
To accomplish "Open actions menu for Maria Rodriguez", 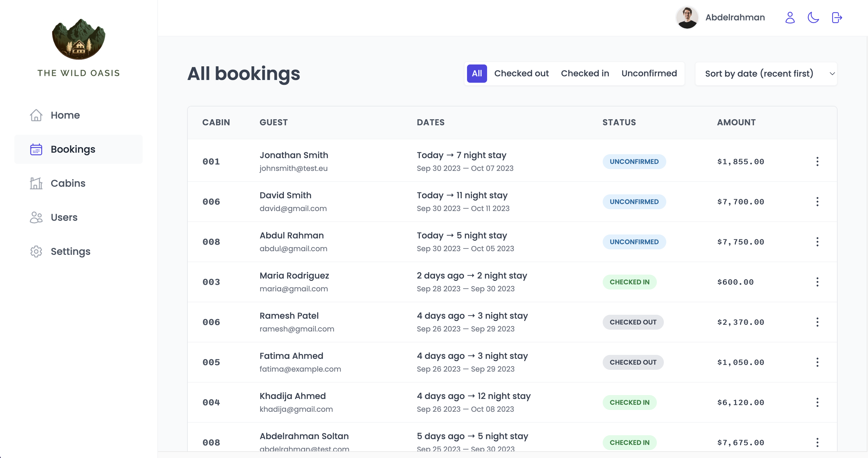I will pos(817,282).
